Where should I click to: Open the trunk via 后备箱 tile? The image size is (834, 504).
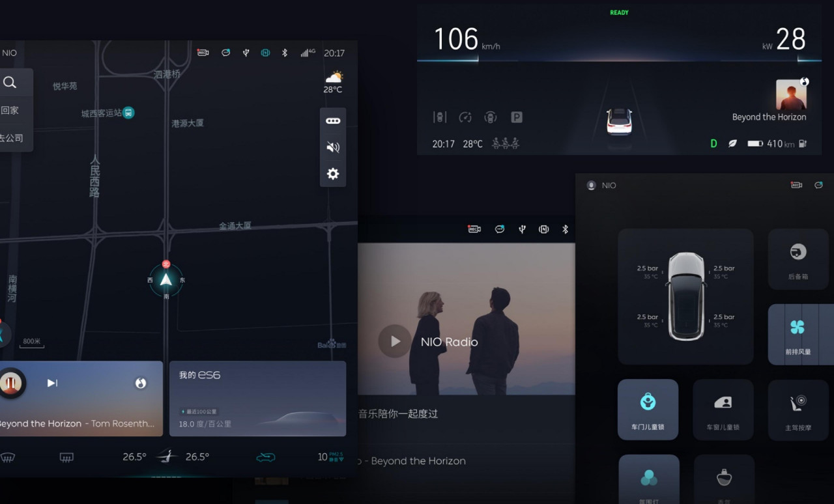tap(798, 259)
